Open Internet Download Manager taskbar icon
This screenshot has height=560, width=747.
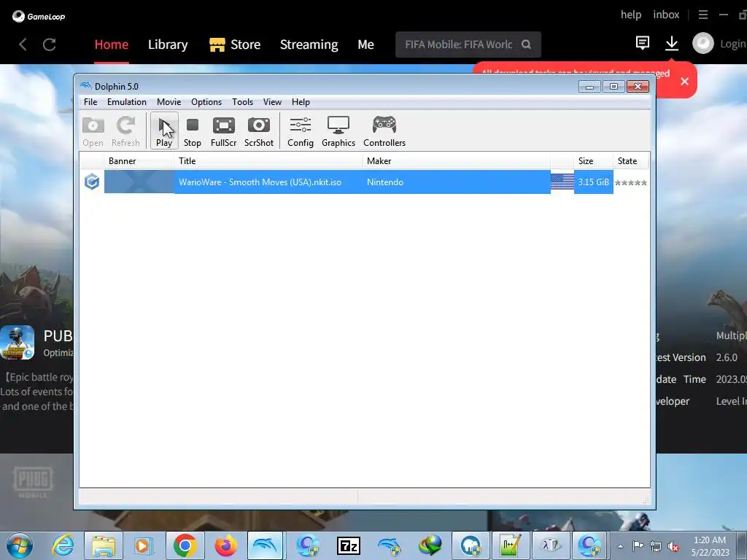click(x=430, y=545)
